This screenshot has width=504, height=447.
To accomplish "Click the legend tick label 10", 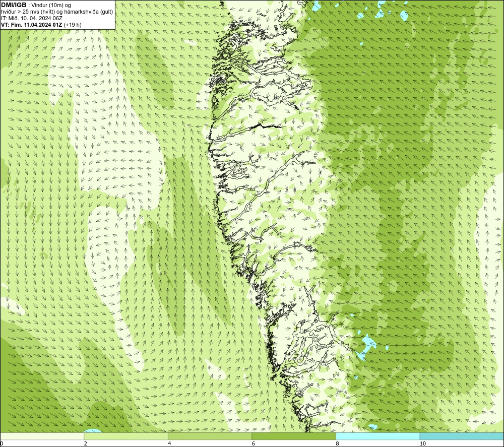I will click(x=422, y=444).
